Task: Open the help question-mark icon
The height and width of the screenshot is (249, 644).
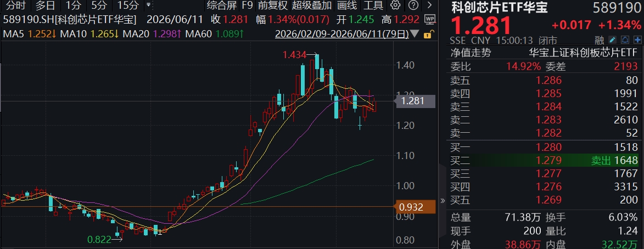Action: (415, 5)
